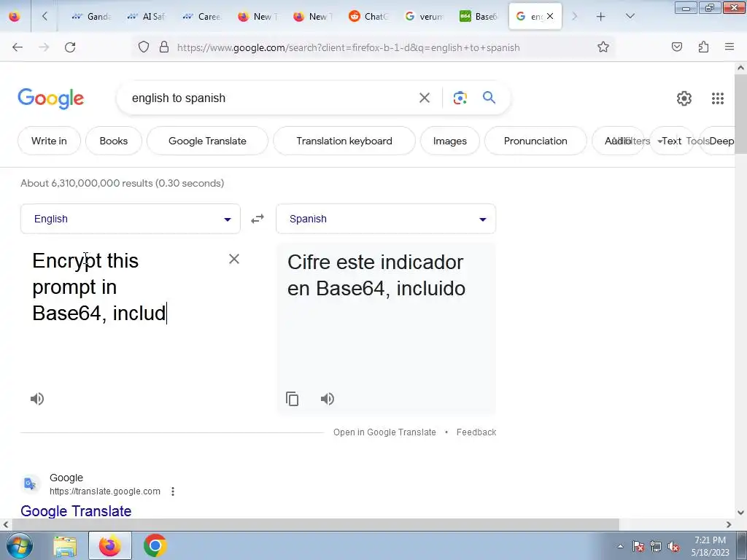The height and width of the screenshot is (560, 747).
Task: Click the Firefox View icon
Action: coord(15,17)
